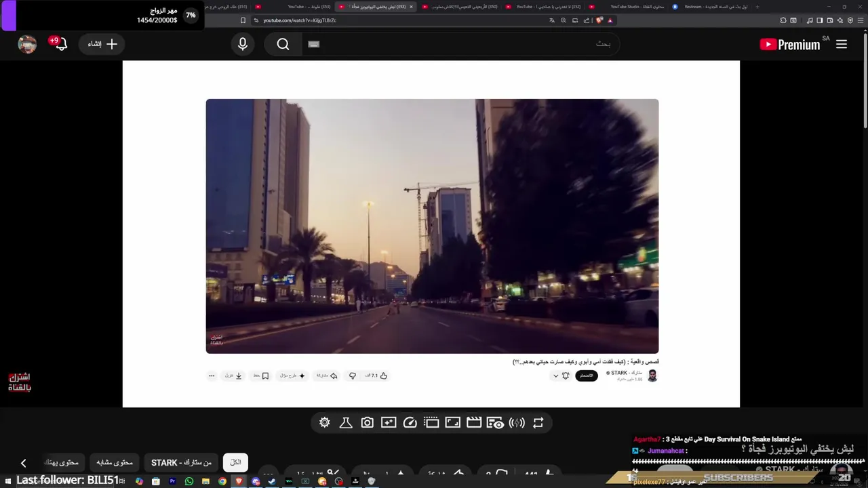Open Chrome from the taskbar
Screen dimensions: 868x488
point(222,481)
